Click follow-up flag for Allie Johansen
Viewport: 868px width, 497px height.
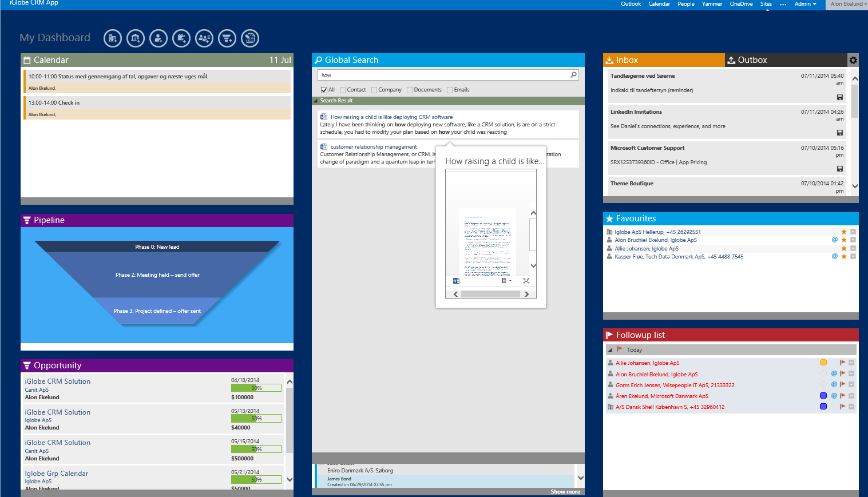click(x=842, y=363)
